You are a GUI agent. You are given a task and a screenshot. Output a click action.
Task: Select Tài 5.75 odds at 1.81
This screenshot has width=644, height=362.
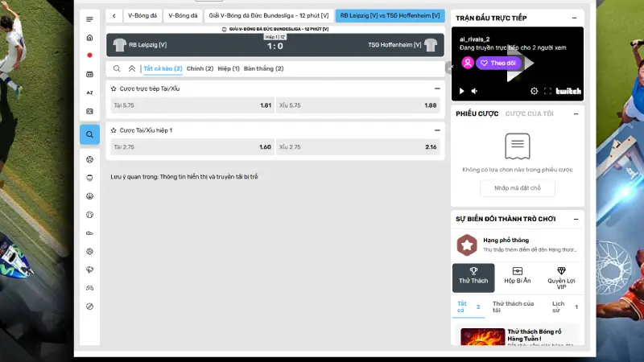[x=192, y=105]
